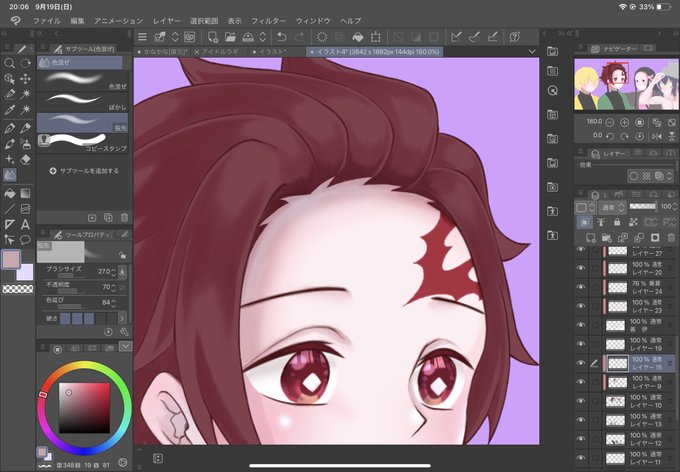
Task: Click transparent color swatch
Action: point(18,289)
